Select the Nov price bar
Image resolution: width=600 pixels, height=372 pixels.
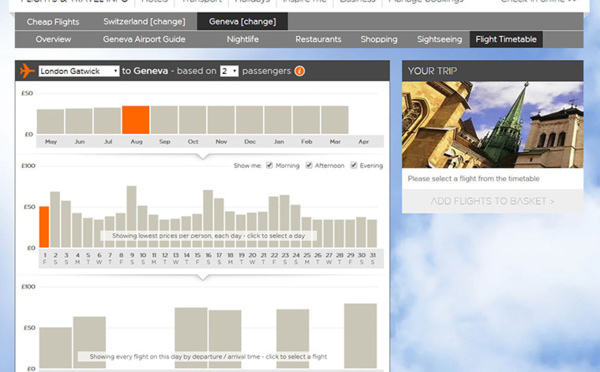(221, 120)
